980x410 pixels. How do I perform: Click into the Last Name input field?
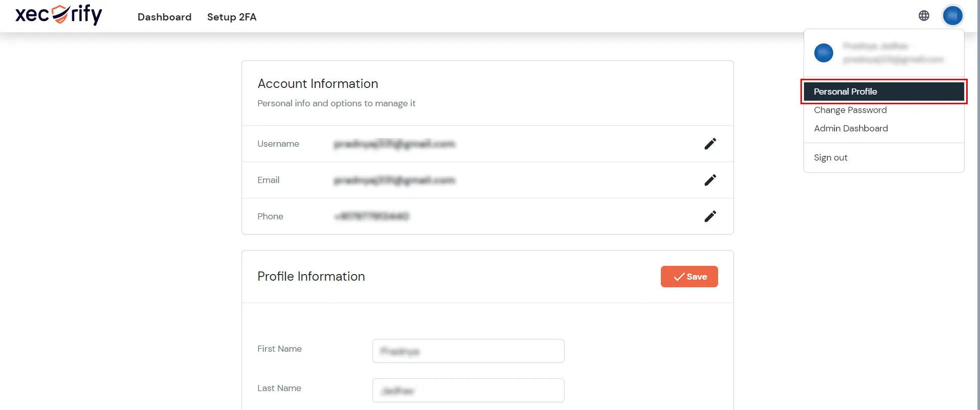(467, 390)
